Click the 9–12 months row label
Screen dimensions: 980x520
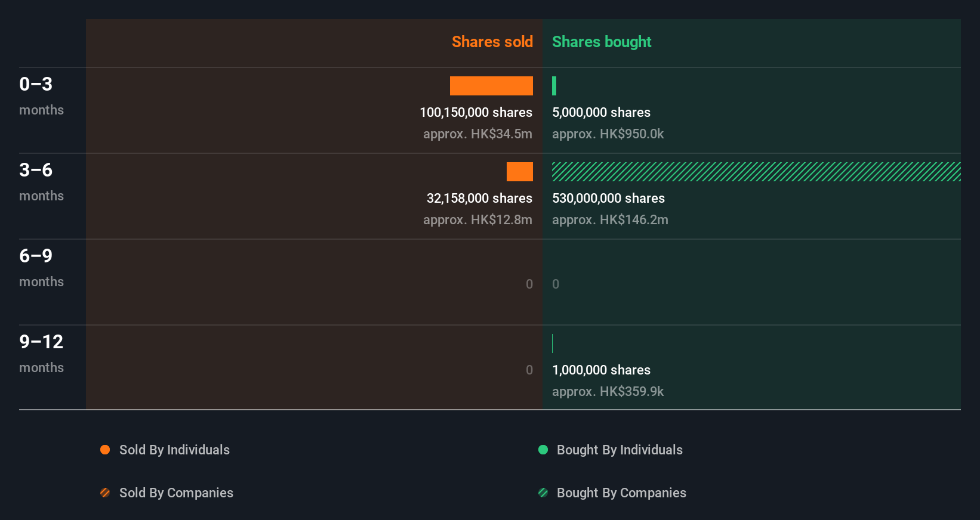(41, 354)
